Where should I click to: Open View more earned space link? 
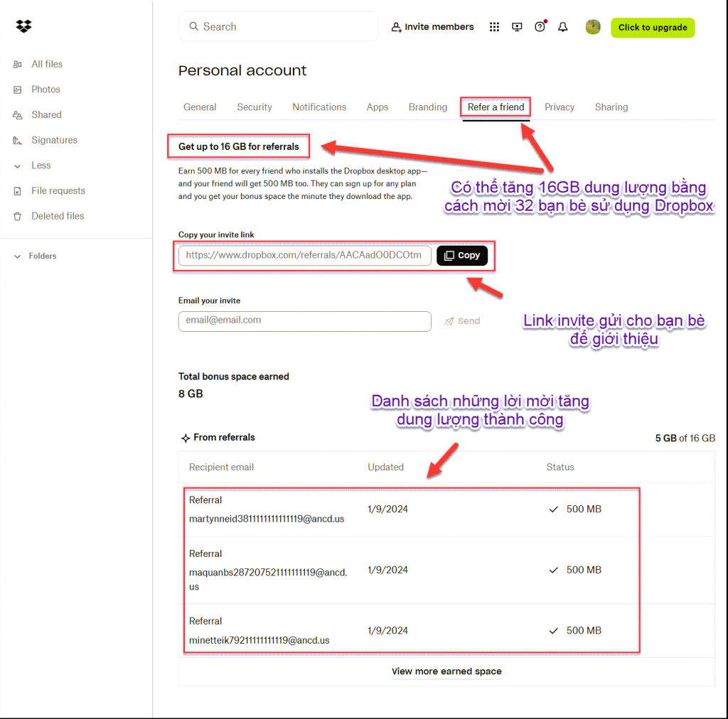click(446, 671)
